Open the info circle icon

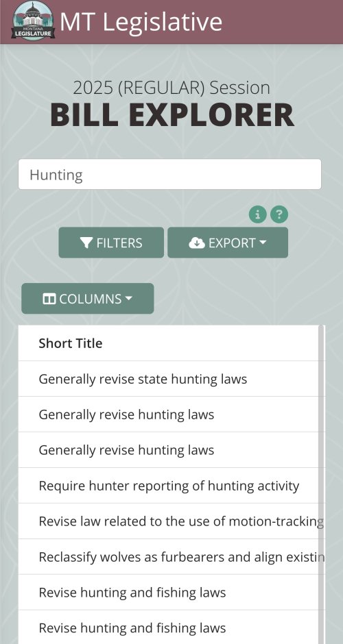point(258,214)
